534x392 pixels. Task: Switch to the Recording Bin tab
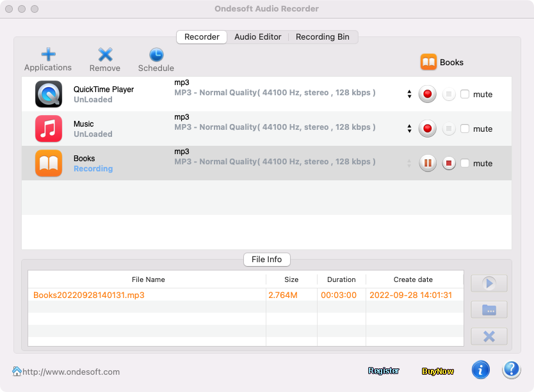(x=323, y=37)
